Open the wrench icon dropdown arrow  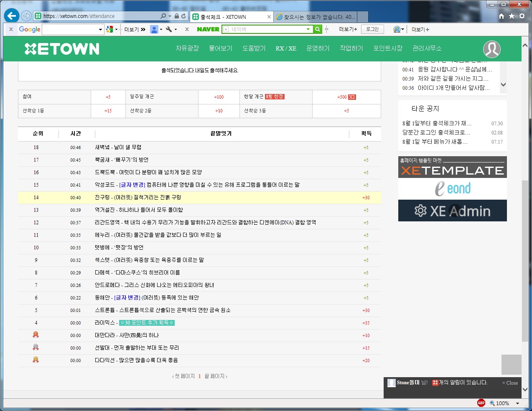[x=176, y=29]
